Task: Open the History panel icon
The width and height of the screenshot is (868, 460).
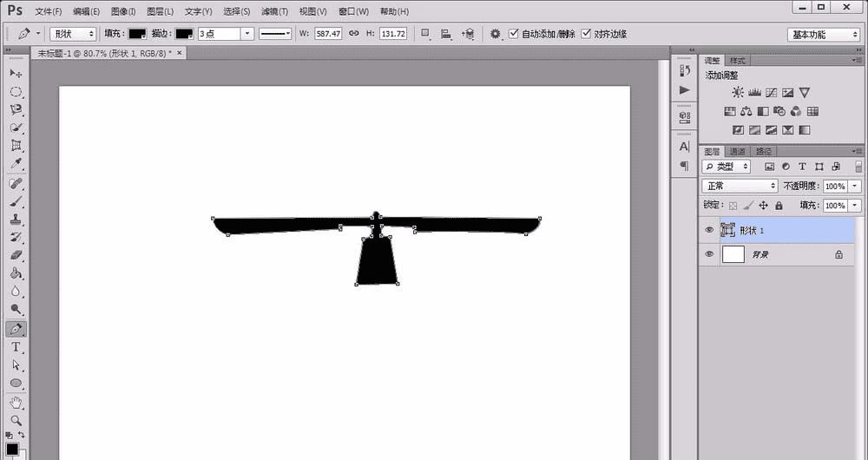Action: [x=685, y=71]
